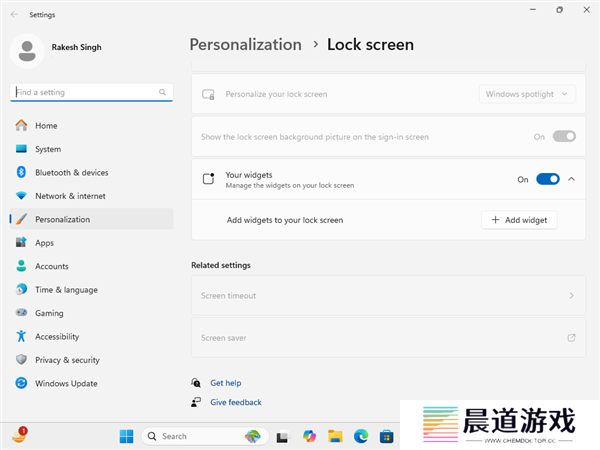This screenshot has height=450, width=600.
Task: Collapse the Your widgets section chevron
Action: [x=571, y=179]
